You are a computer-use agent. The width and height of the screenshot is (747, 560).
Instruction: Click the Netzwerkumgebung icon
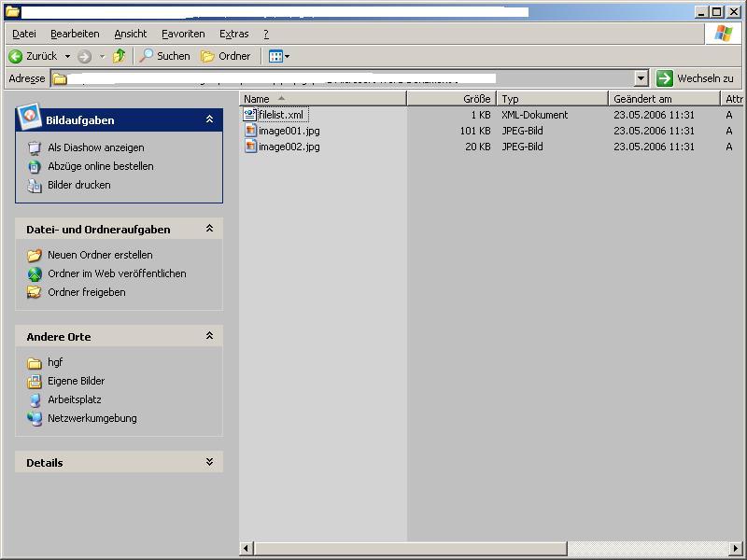pos(35,418)
